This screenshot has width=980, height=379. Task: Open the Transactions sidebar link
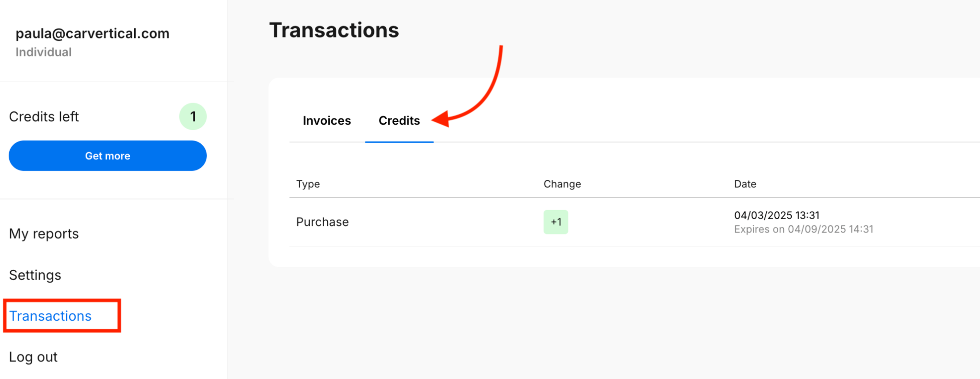(x=50, y=316)
